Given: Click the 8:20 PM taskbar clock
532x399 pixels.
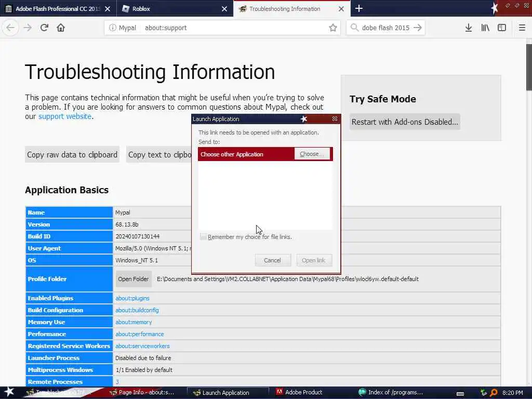Looking at the screenshot, I should click(x=513, y=393).
